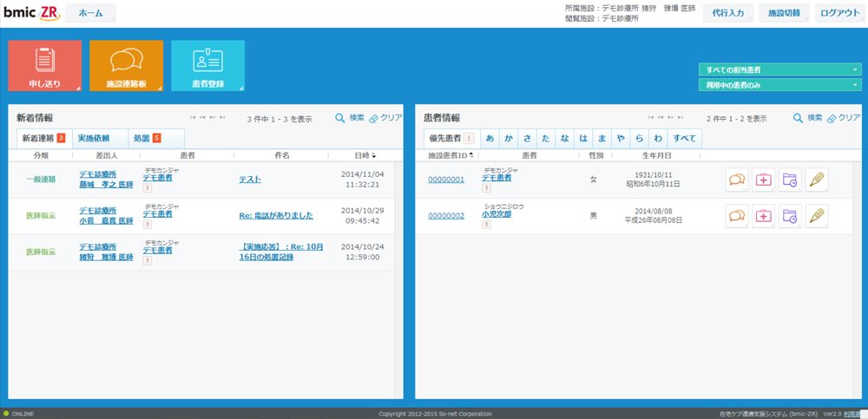
Task: Go to last page in 患者情報 pager
Action: pos(680,117)
